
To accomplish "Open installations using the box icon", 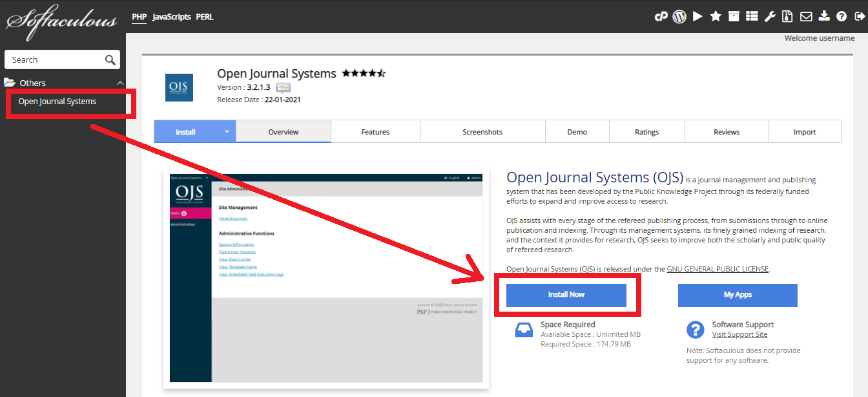I will pos(733,16).
